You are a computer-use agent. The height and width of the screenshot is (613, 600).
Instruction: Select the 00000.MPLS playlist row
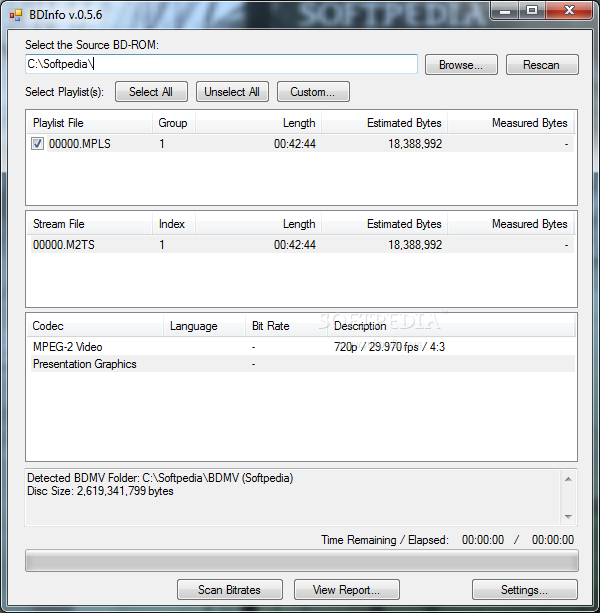pos(303,143)
